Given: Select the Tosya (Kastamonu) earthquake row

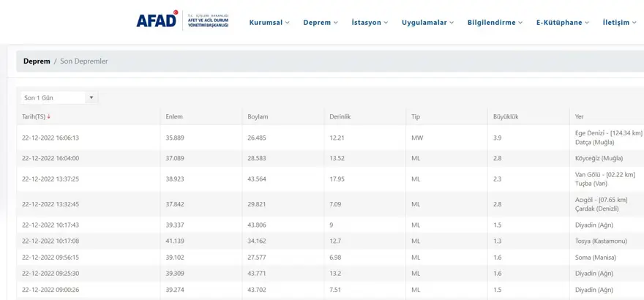Looking at the screenshot, I should click(x=329, y=241).
